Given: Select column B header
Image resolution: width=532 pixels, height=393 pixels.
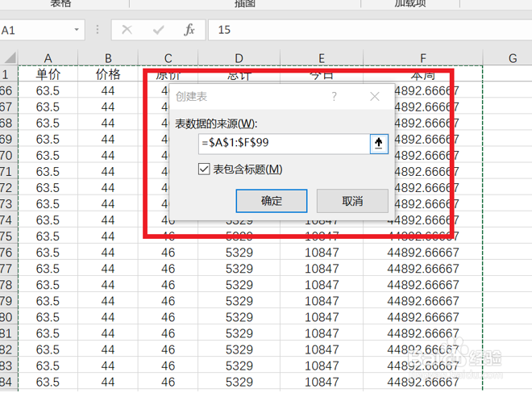Looking at the screenshot, I should click(x=108, y=58).
